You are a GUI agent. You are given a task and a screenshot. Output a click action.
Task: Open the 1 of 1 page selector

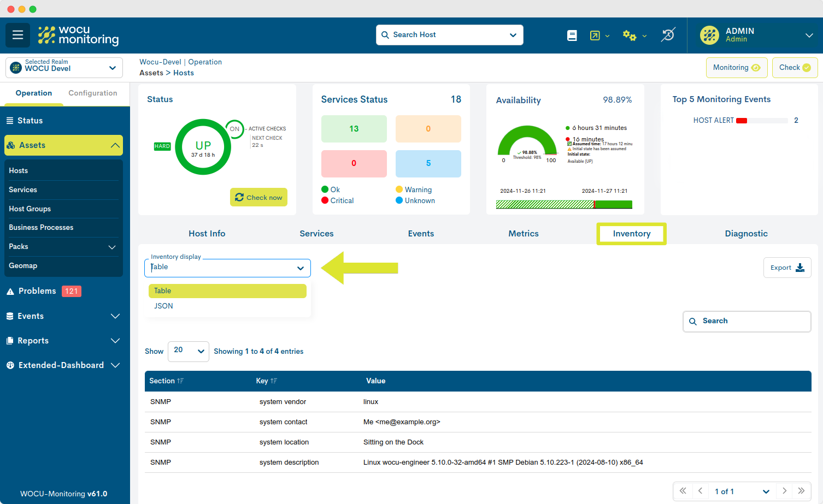[742, 491]
